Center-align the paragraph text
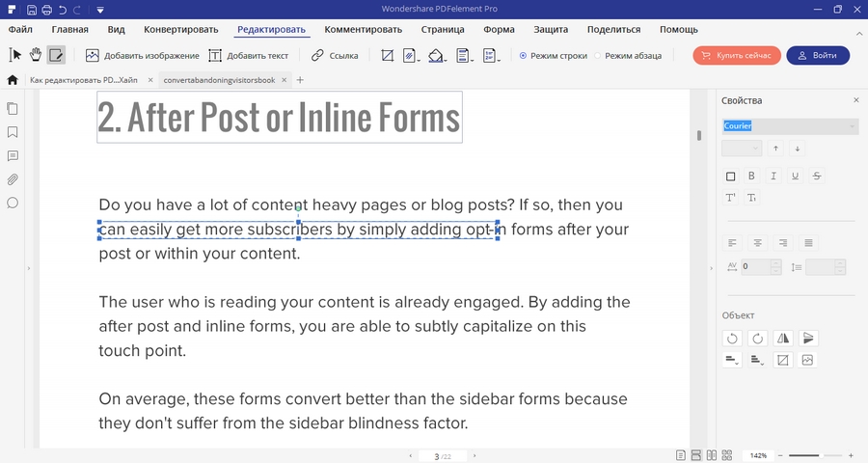This screenshot has width=868, height=463. coord(757,242)
